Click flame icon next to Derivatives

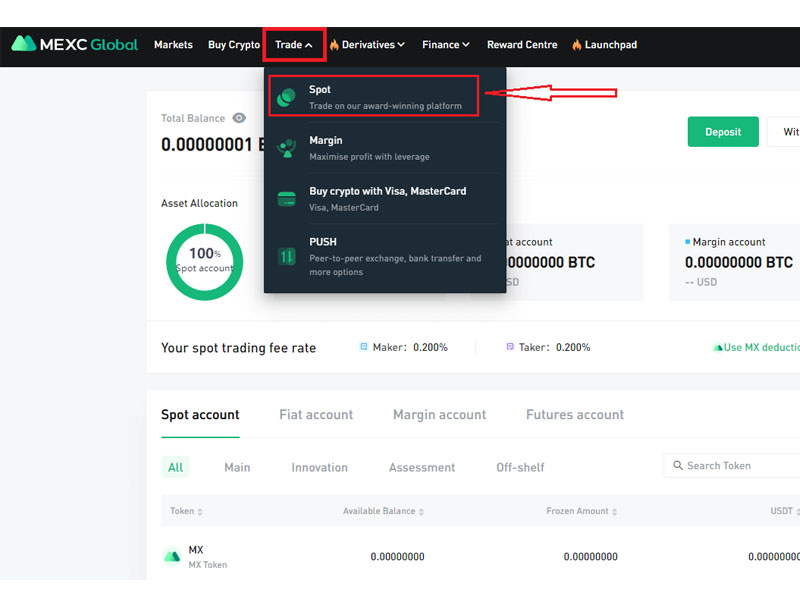[334, 45]
